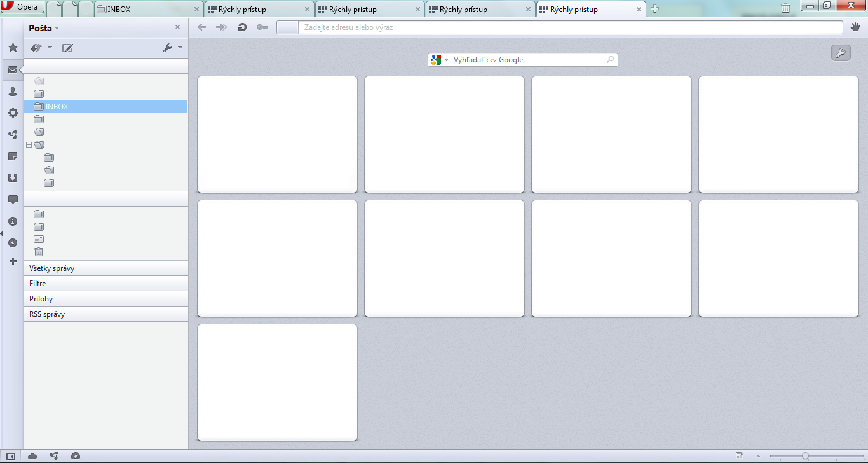The height and width of the screenshot is (463, 868).
Task: Open the Chat speech bubble panel
Action: pos(13,200)
